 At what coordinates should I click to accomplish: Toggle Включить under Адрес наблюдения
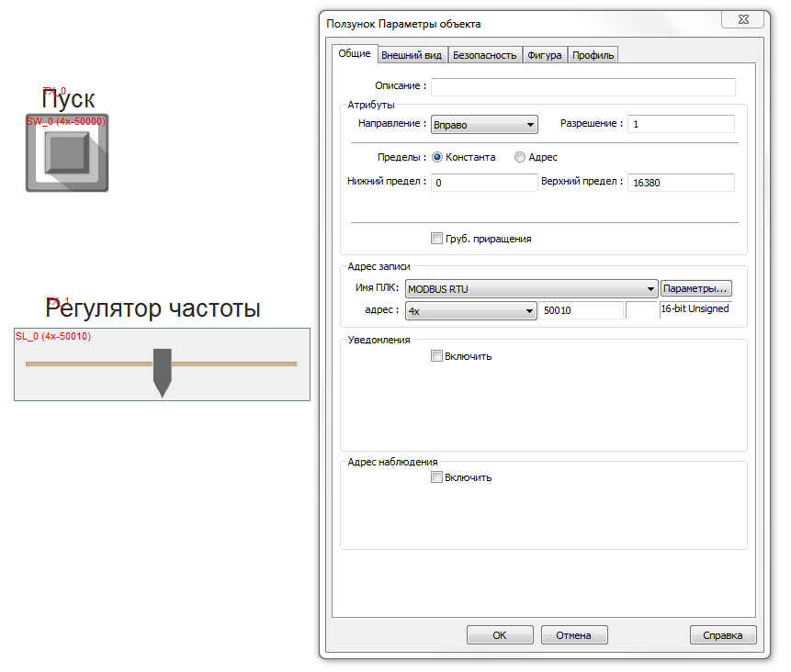click(436, 477)
